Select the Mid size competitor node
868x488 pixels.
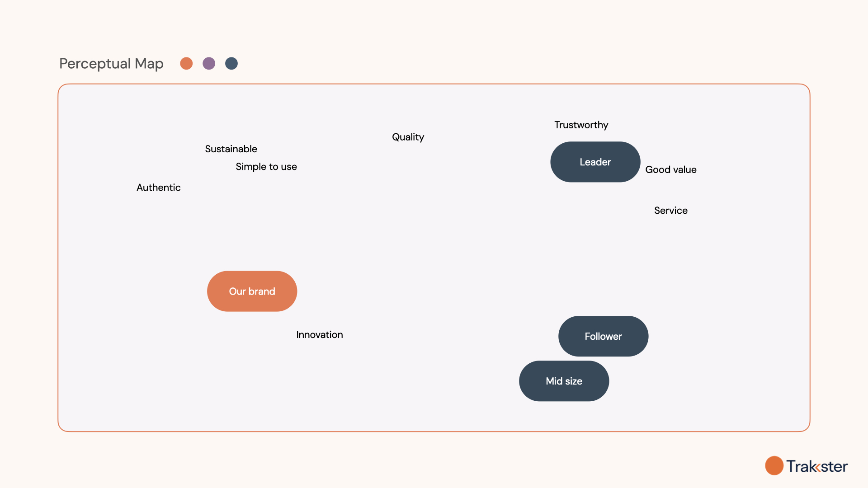[564, 381]
